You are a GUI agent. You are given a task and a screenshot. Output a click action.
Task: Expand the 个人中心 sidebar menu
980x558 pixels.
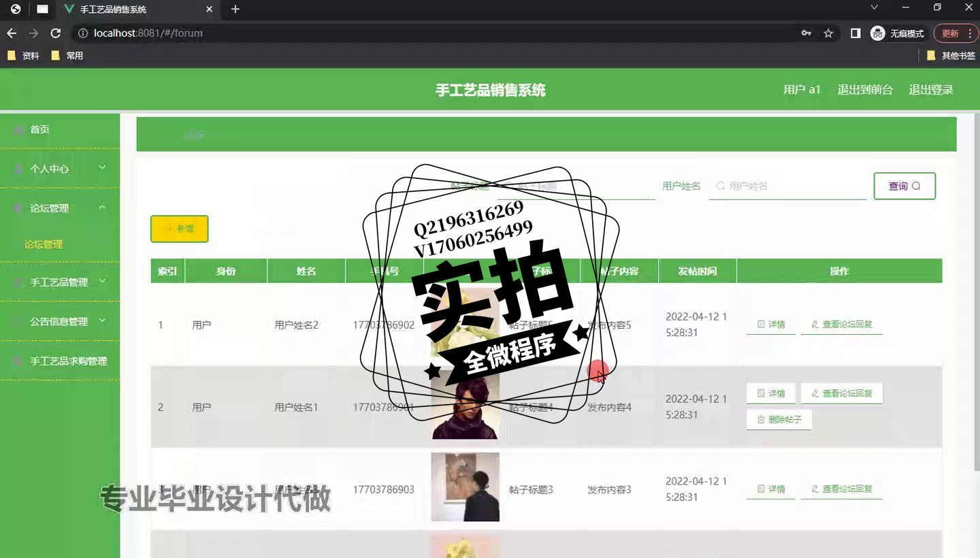60,169
